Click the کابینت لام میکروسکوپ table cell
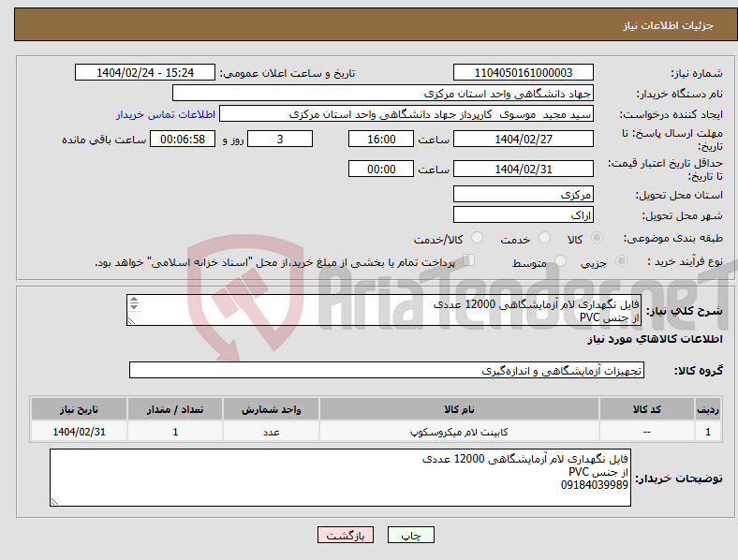This screenshot has width=738, height=560. click(459, 432)
